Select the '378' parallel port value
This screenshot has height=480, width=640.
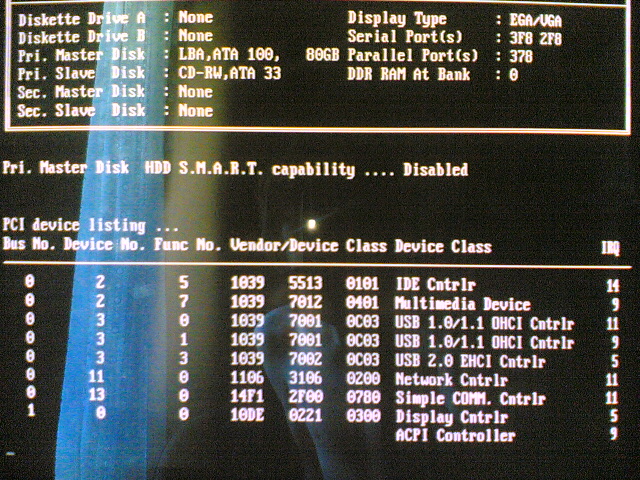pos(521,56)
